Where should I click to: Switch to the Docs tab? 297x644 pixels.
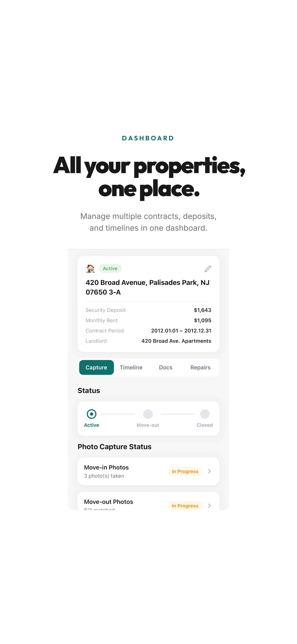point(166,367)
